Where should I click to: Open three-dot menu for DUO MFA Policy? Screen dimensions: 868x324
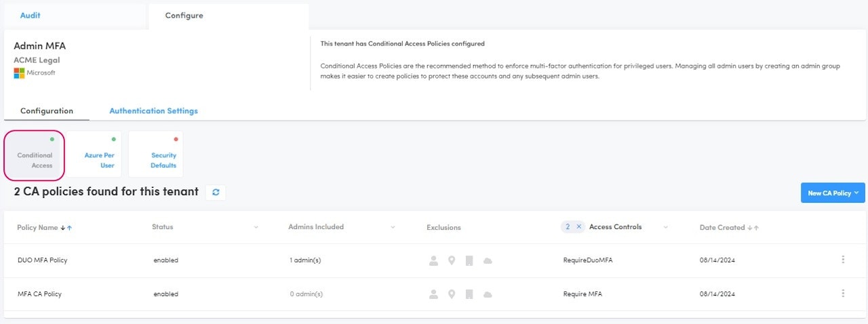(x=843, y=260)
